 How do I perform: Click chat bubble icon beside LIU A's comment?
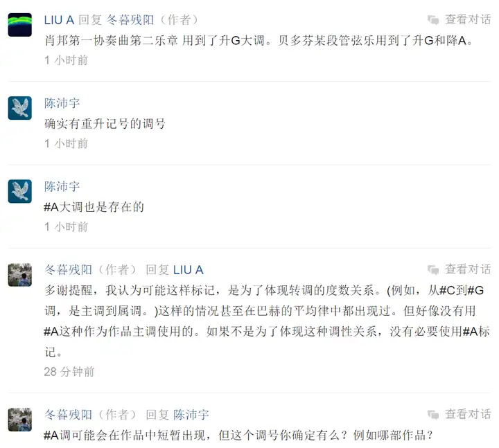click(x=433, y=19)
